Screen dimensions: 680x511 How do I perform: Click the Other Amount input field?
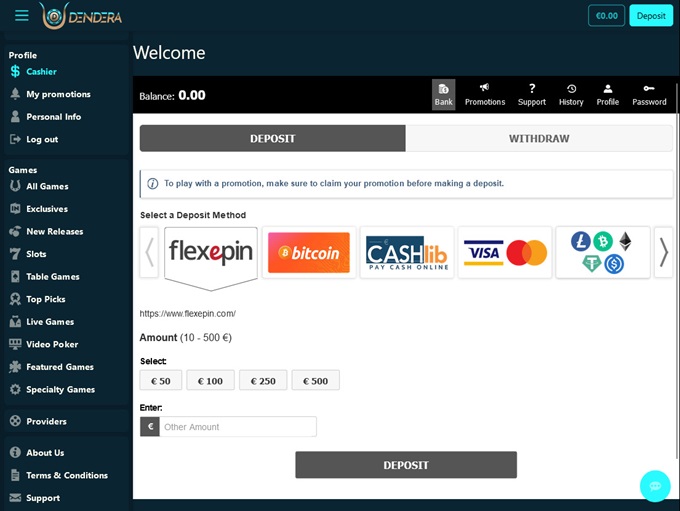[x=238, y=427]
